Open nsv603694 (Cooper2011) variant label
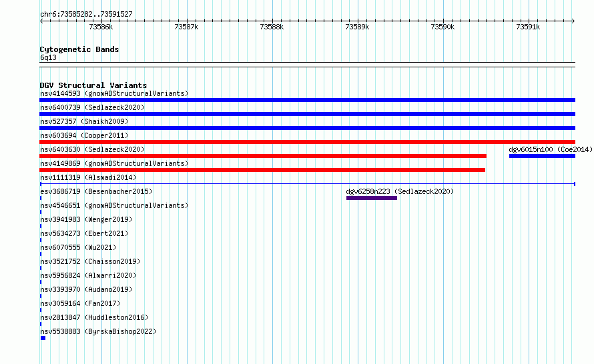The image size is (594, 364). tap(84, 135)
